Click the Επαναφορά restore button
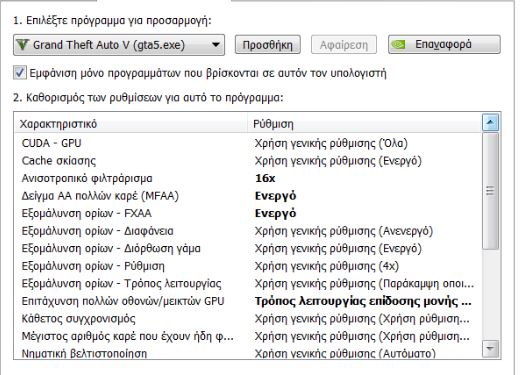This screenshot has height=375, width=520. (x=444, y=44)
